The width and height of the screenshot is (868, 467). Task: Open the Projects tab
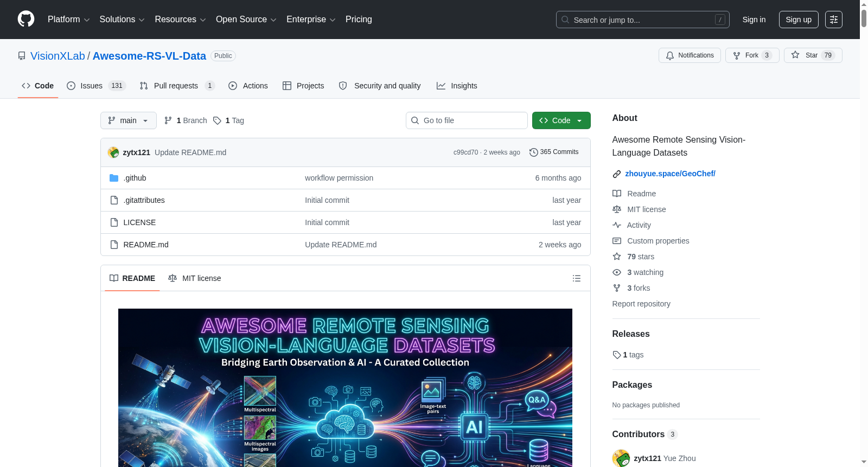coord(303,86)
